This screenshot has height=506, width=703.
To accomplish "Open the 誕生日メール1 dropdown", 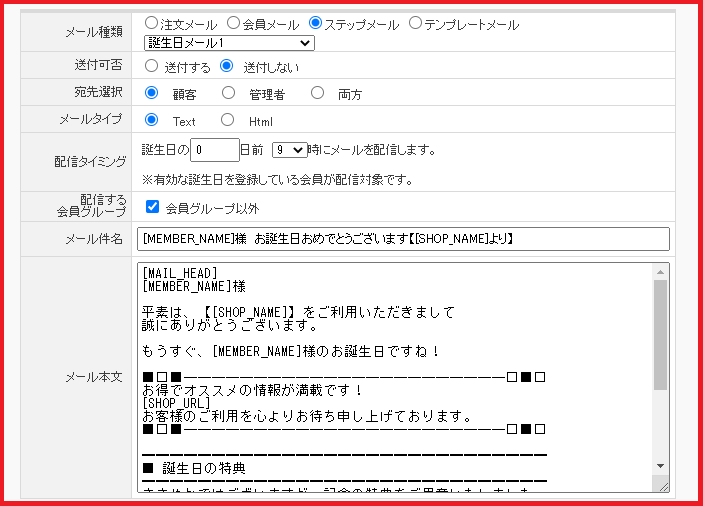I will [x=229, y=42].
